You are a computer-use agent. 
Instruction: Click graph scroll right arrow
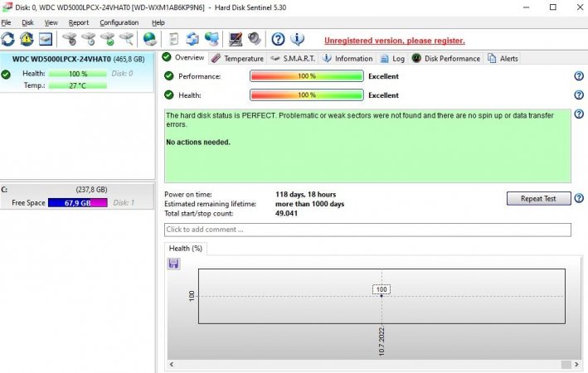click(x=576, y=365)
